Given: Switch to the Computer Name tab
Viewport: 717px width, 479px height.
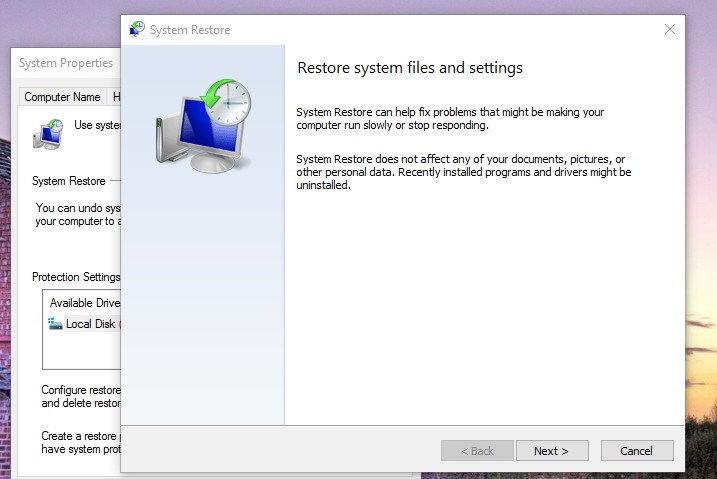Looking at the screenshot, I should pyautogui.click(x=62, y=97).
